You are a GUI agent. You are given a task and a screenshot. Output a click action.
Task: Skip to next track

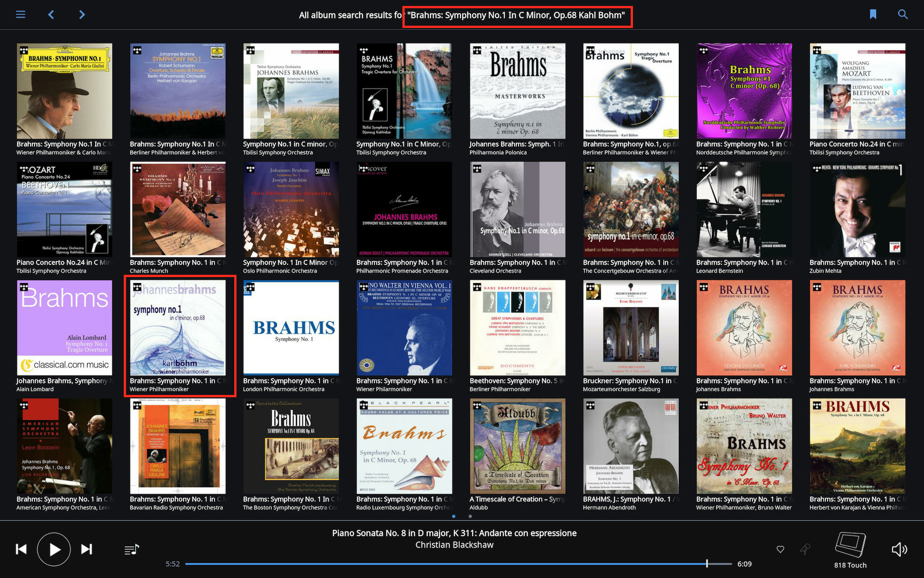click(x=87, y=549)
